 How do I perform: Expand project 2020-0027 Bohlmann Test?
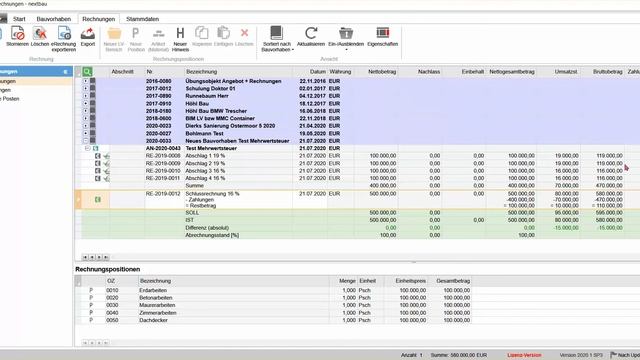85,133
